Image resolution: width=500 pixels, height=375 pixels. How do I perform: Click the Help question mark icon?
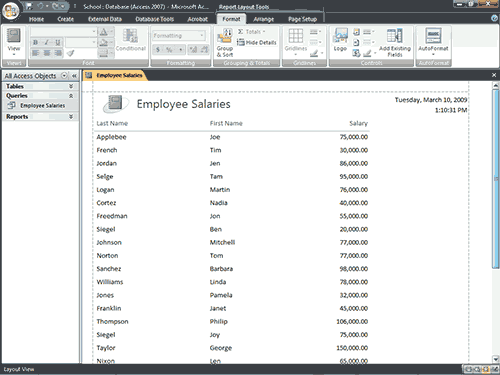click(494, 18)
